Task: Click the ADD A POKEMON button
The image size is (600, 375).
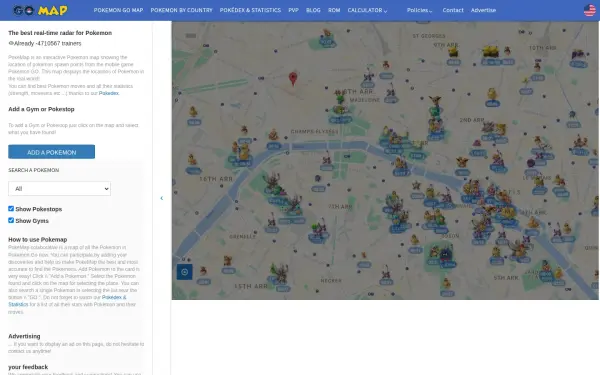Action: 52,152
